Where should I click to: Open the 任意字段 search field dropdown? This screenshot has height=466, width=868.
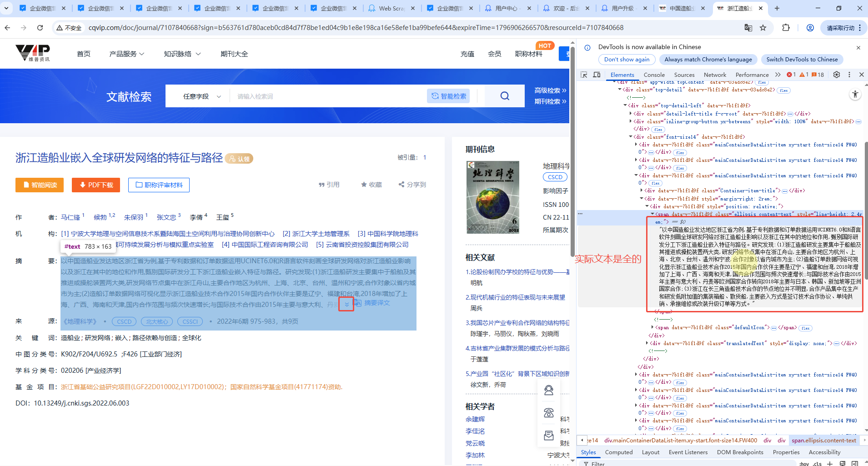[x=202, y=96]
